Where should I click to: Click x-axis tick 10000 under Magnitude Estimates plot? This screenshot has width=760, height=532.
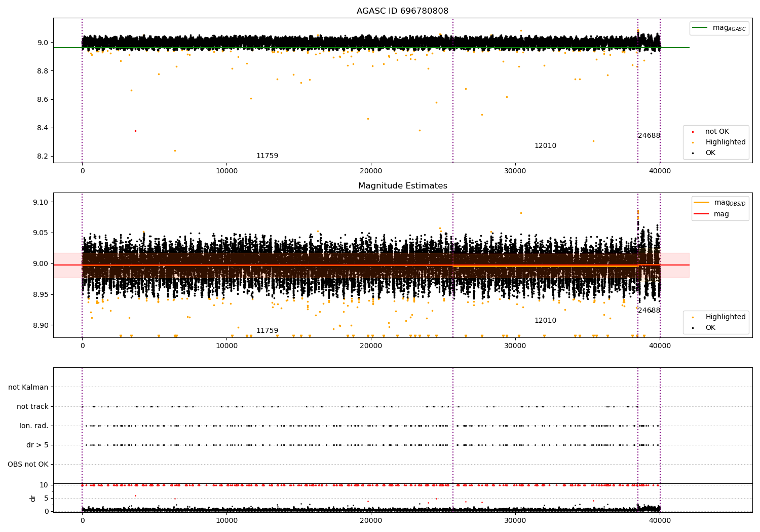pyautogui.click(x=226, y=346)
